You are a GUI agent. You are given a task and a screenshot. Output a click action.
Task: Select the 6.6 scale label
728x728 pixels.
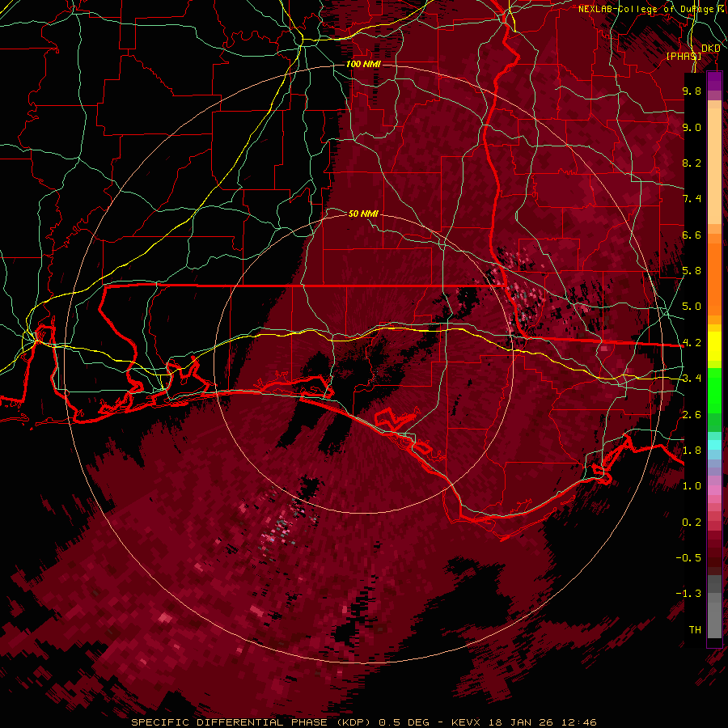692,235
